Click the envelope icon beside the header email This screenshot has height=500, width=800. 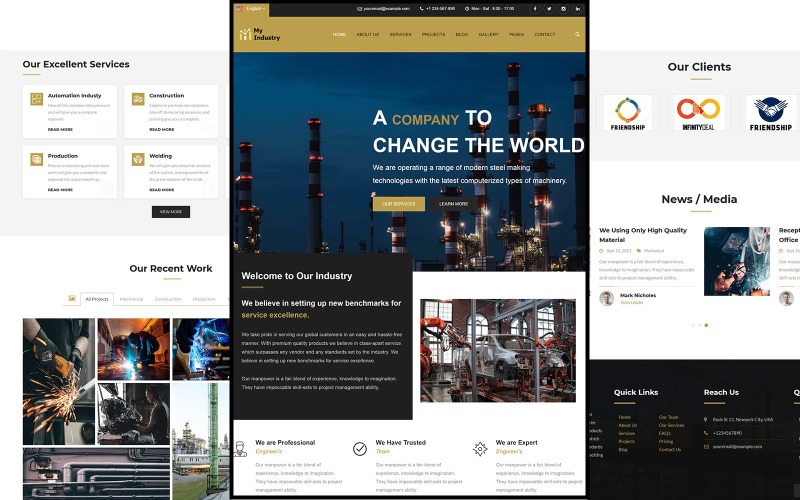coord(360,9)
